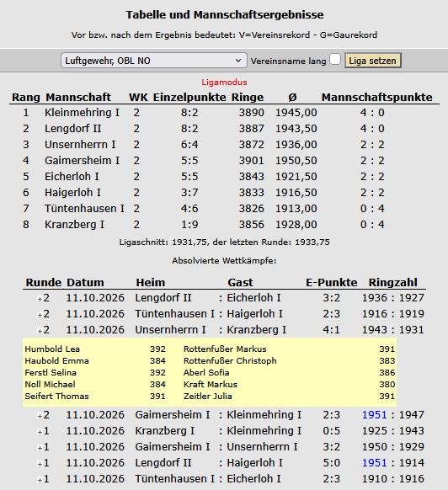Open the Luftgewehr, OBL NO league dropdown
This screenshot has width=448, height=490.
click(154, 61)
